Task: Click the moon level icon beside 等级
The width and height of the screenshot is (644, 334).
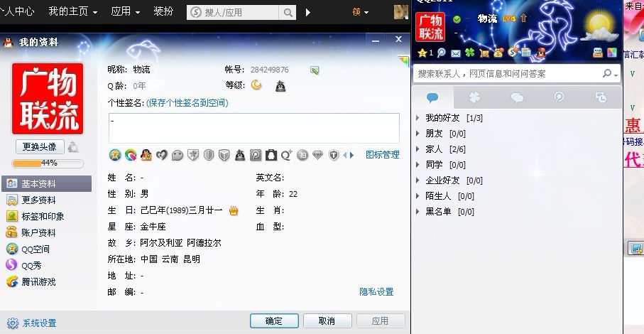Action: [256, 85]
